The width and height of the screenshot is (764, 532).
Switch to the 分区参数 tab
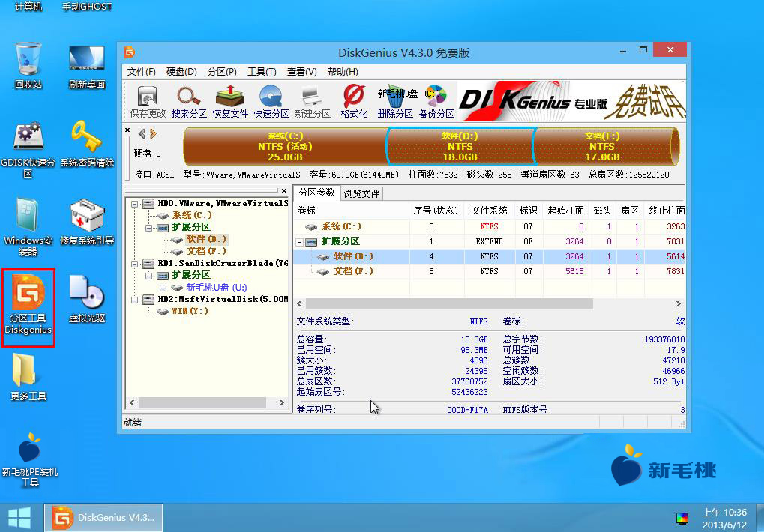316,193
